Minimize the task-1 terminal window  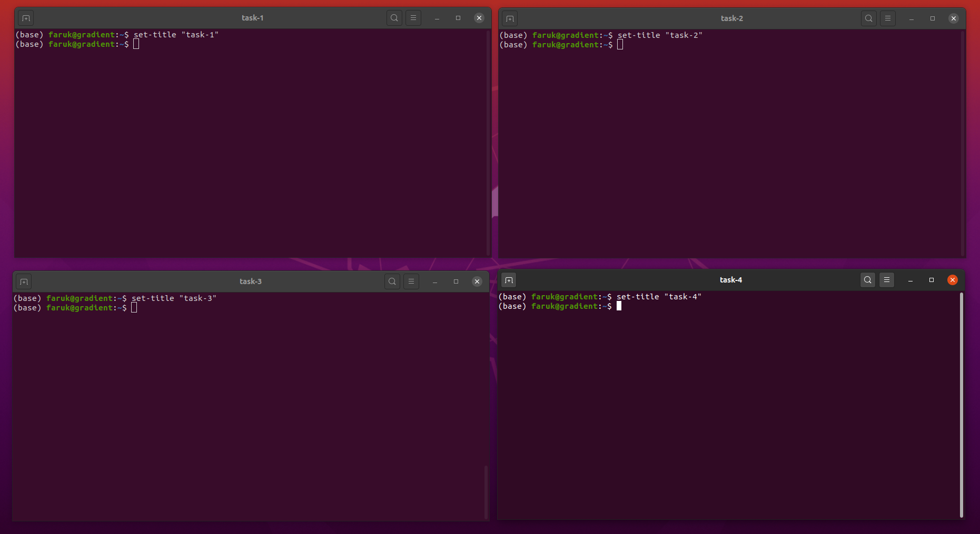click(437, 18)
